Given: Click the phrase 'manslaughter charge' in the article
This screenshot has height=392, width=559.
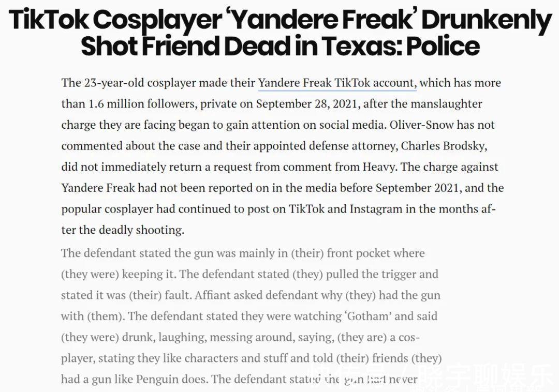Looking at the screenshot, I should 444,104.
